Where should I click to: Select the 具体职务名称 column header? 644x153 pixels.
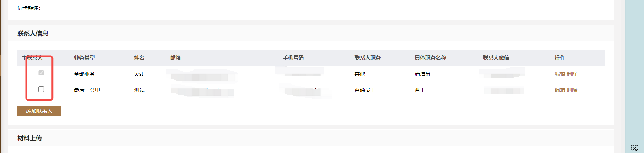click(431, 57)
